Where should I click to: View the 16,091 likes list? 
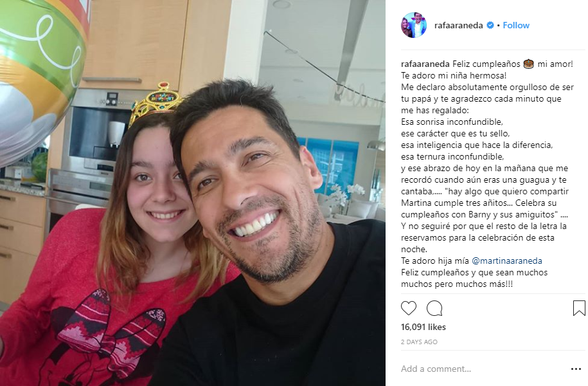click(423, 327)
